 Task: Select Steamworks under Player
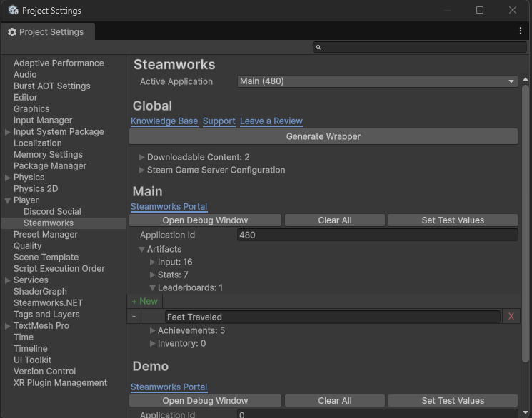point(49,223)
